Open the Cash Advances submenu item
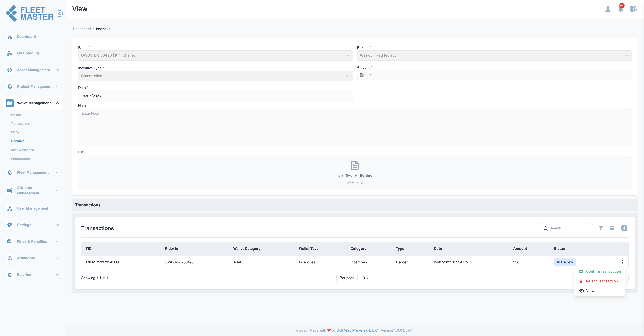The height and width of the screenshot is (336, 644). coord(22,150)
